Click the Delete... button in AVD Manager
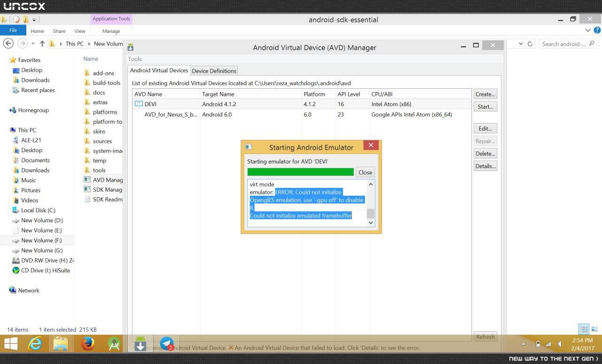 485,154
